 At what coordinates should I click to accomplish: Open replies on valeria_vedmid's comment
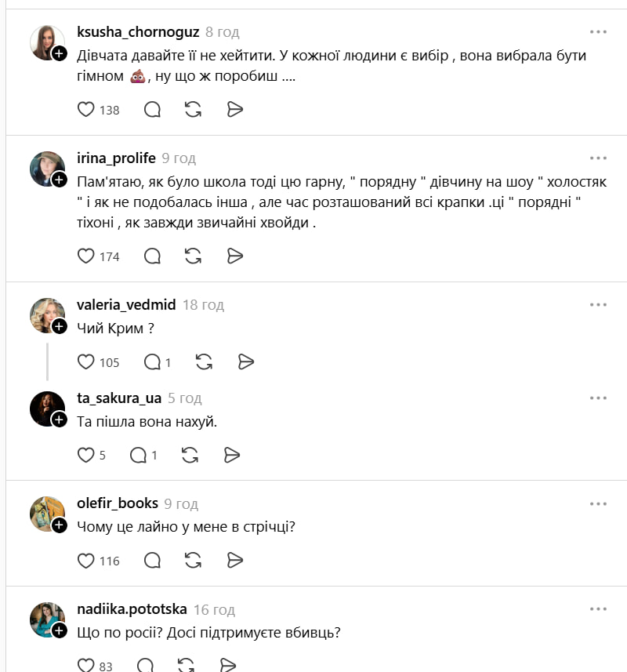(153, 361)
